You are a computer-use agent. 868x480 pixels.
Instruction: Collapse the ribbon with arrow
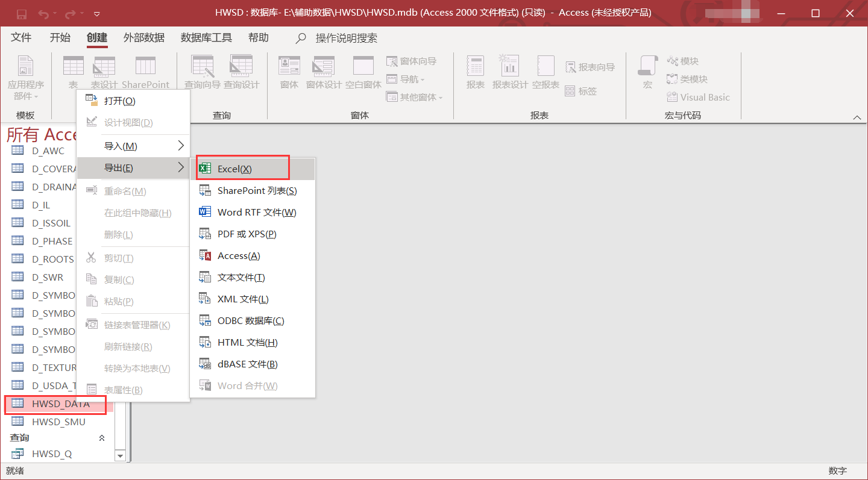(x=857, y=117)
